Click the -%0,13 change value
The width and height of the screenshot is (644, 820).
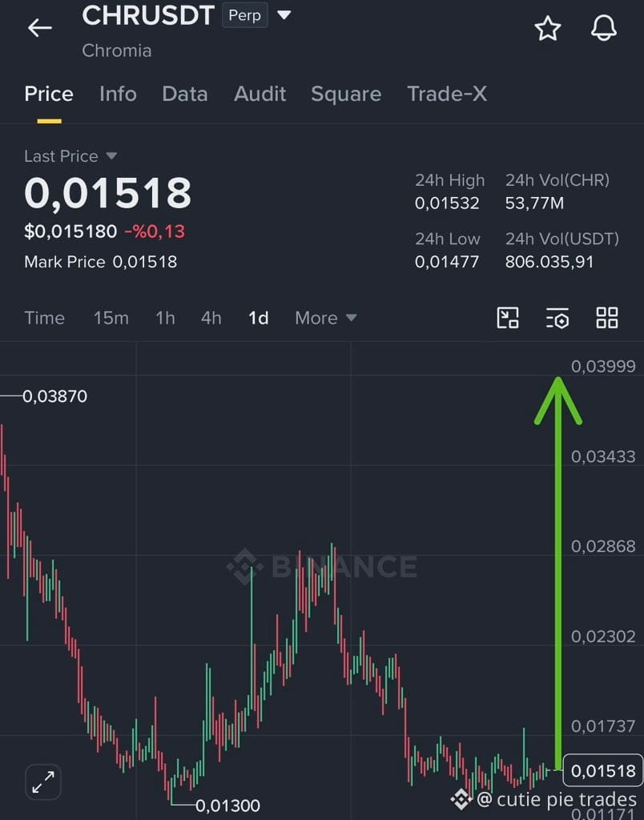155,231
